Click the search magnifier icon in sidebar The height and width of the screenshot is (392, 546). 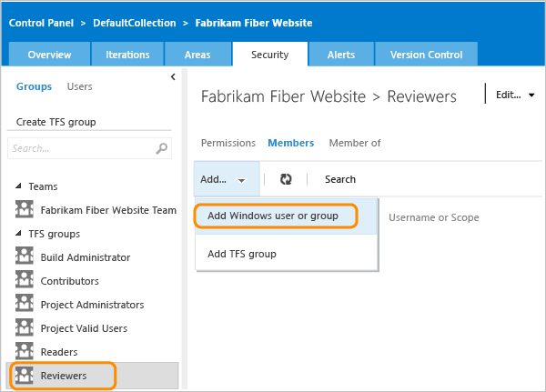[x=162, y=148]
